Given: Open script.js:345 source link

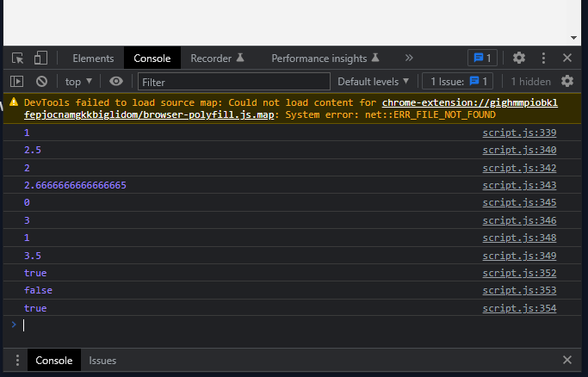Looking at the screenshot, I should click(x=519, y=202).
